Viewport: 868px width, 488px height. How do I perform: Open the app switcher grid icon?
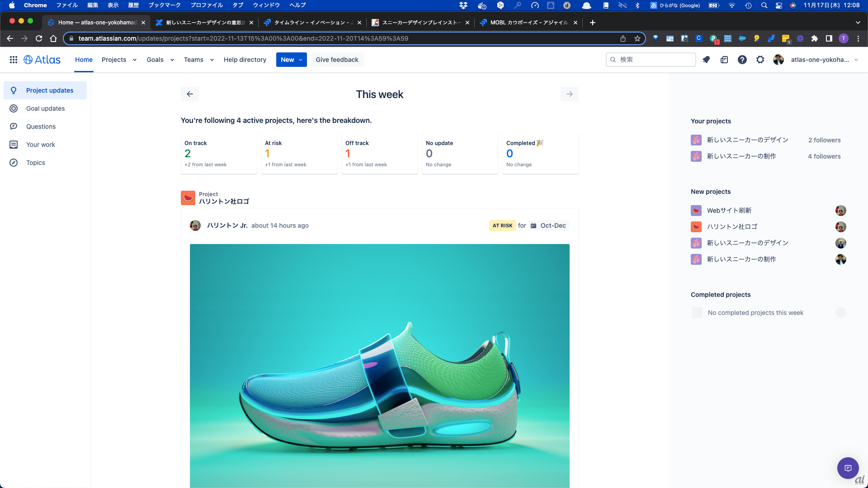tap(14, 60)
